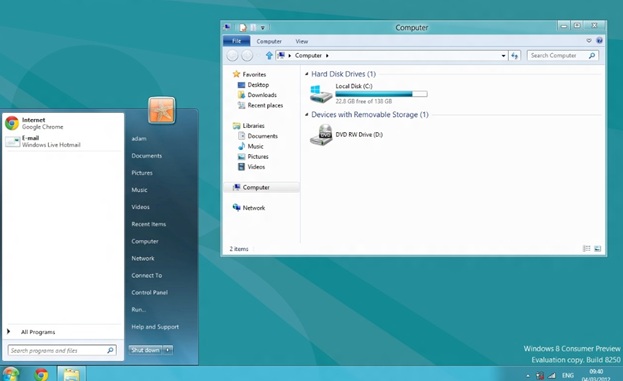Viewport: 623px width, 381px height.
Task: Click the user account picture tile
Action: click(x=162, y=110)
